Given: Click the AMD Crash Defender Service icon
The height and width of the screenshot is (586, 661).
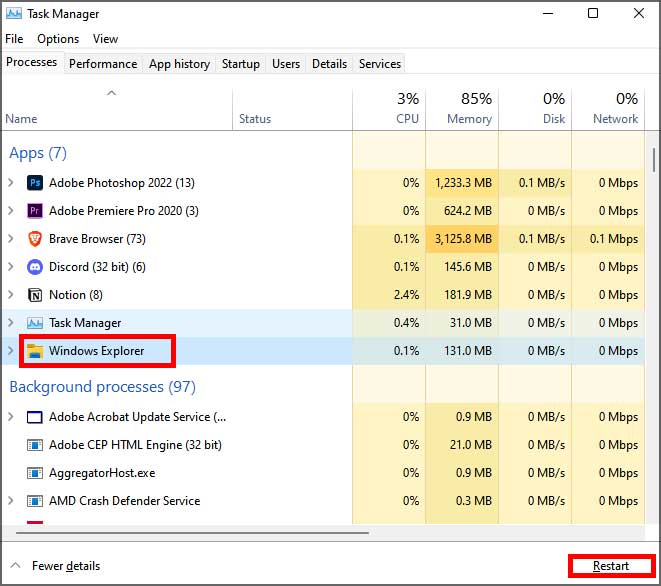Looking at the screenshot, I should click(35, 501).
